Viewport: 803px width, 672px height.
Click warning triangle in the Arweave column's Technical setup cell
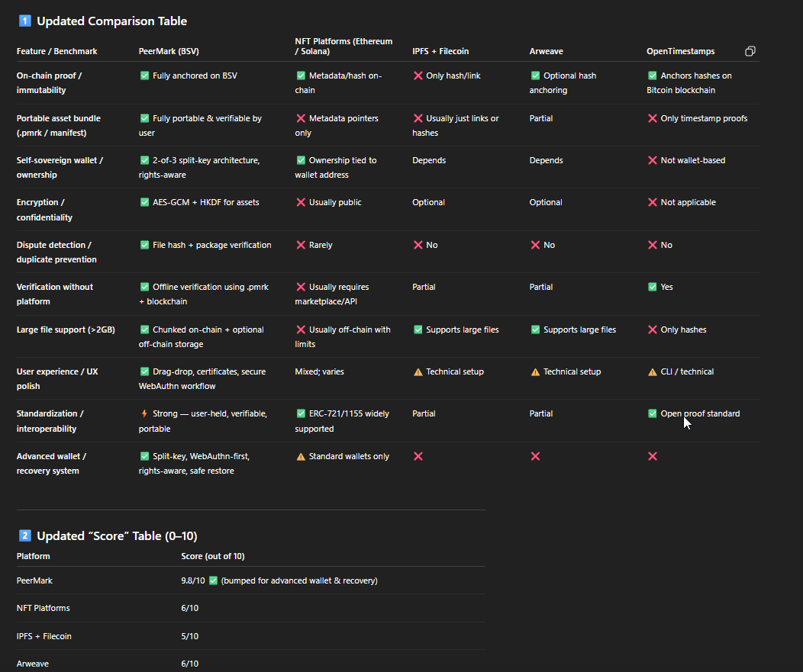click(x=535, y=372)
